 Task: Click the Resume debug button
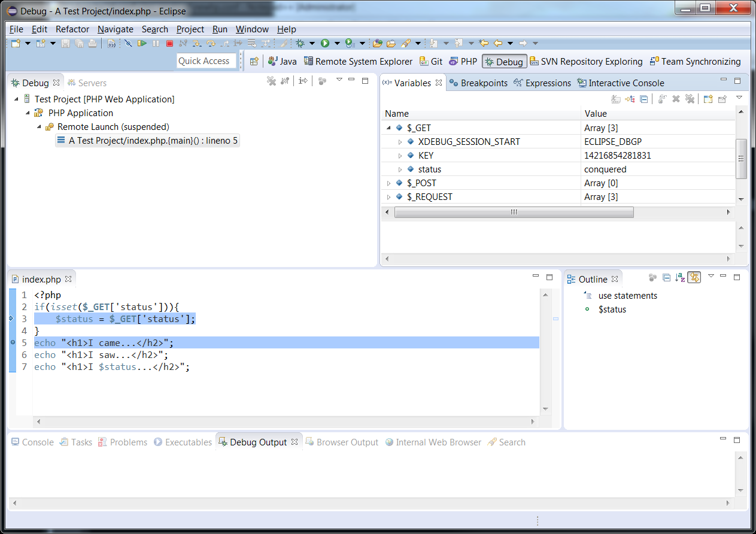(142, 43)
